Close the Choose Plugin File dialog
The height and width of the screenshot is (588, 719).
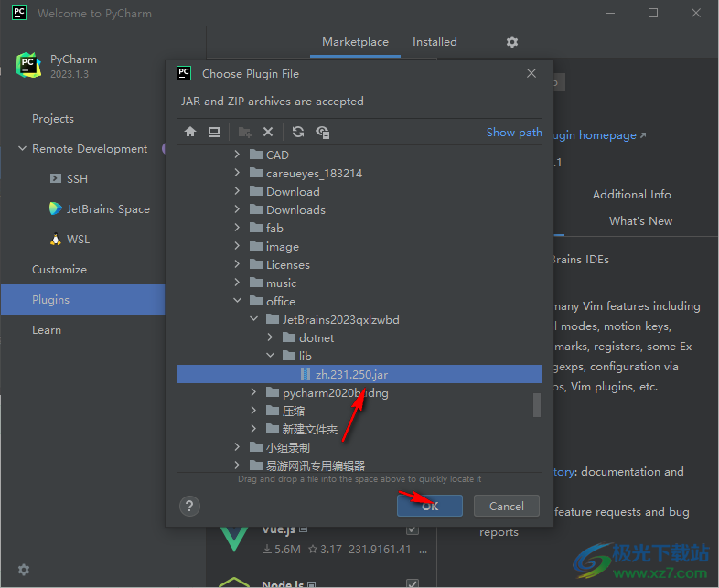tap(531, 73)
